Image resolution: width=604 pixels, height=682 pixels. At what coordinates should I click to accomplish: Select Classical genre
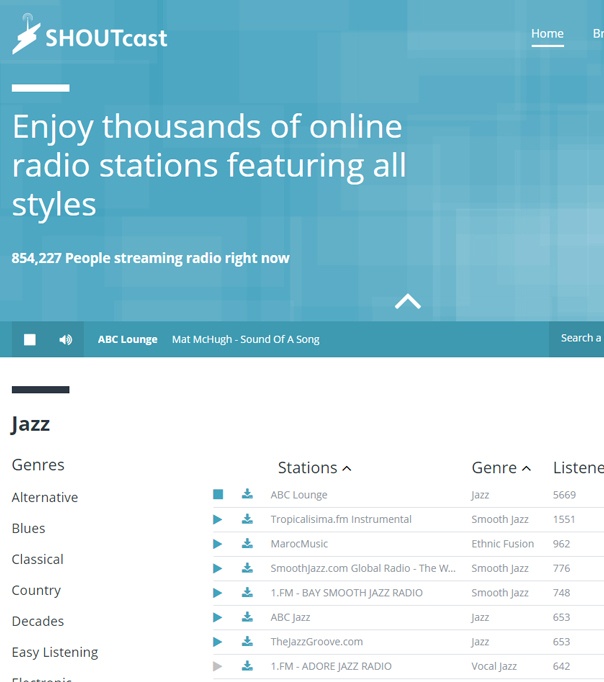tap(37, 559)
